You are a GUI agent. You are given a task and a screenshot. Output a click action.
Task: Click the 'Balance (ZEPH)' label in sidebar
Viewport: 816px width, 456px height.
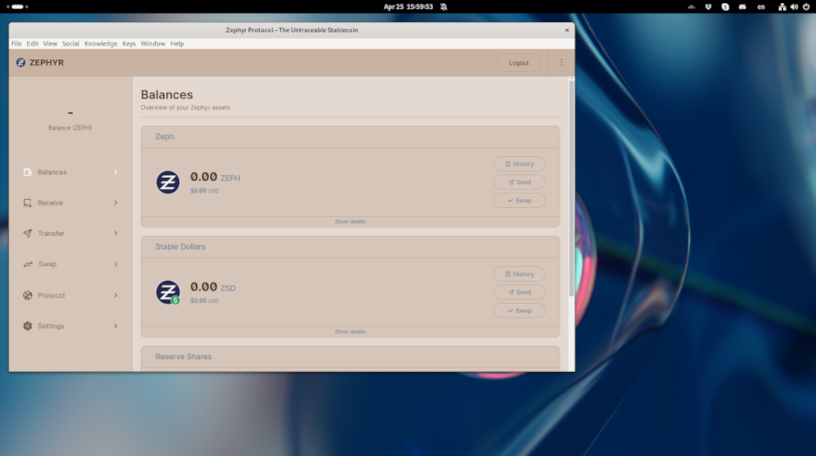70,128
